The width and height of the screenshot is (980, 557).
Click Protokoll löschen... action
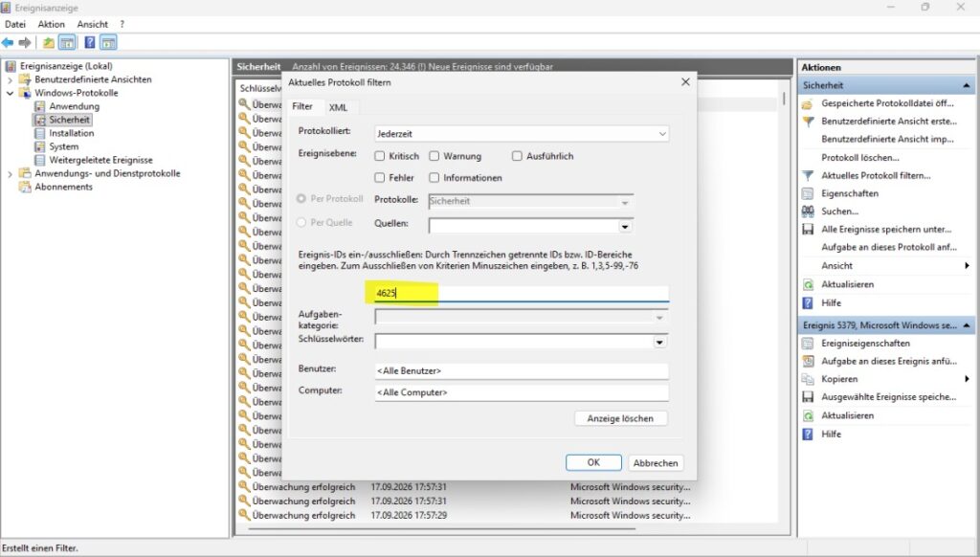point(860,158)
